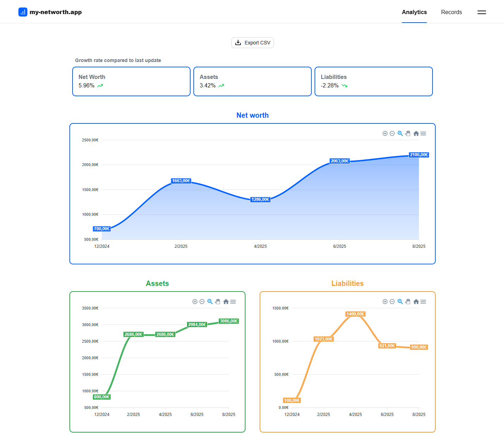Click the 8/2025 axis label on Net worth chart
The width and height of the screenshot is (504, 447).
[x=419, y=246]
